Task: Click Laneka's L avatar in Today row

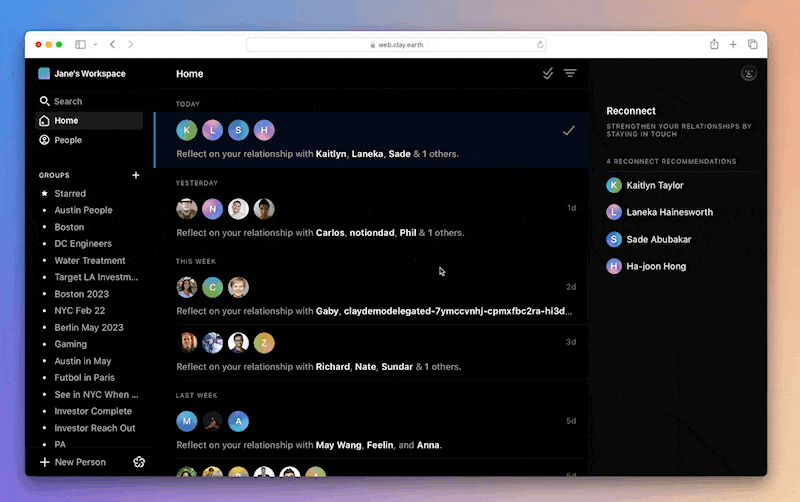Action: point(212,130)
